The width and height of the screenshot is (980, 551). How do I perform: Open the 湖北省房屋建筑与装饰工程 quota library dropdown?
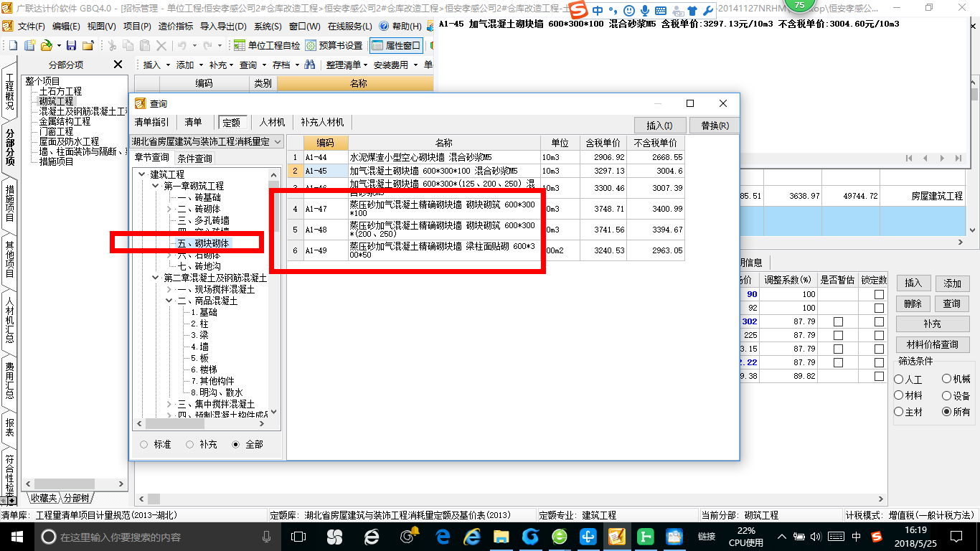tap(278, 142)
